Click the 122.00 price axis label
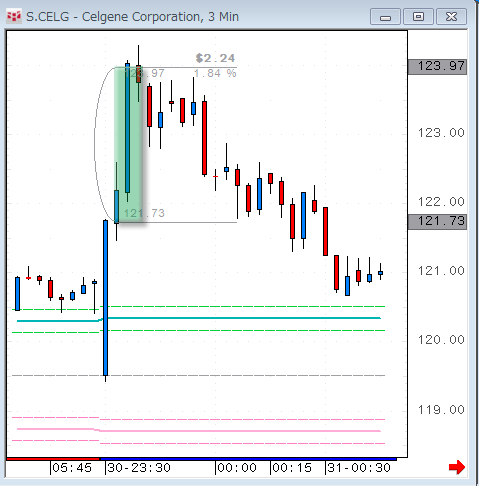Viewport: 479px width, 486px height. pos(441,202)
